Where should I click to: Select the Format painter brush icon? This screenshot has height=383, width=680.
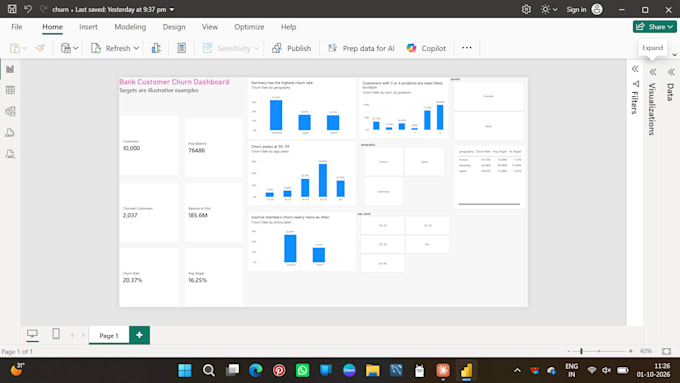[40, 48]
